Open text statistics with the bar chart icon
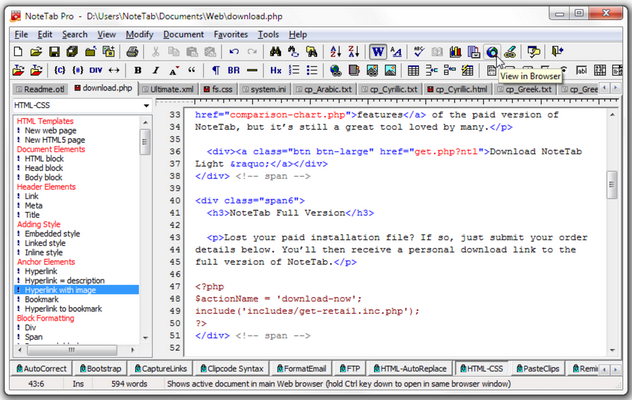Viewport: 632px width, 400px height. coord(455,52)
